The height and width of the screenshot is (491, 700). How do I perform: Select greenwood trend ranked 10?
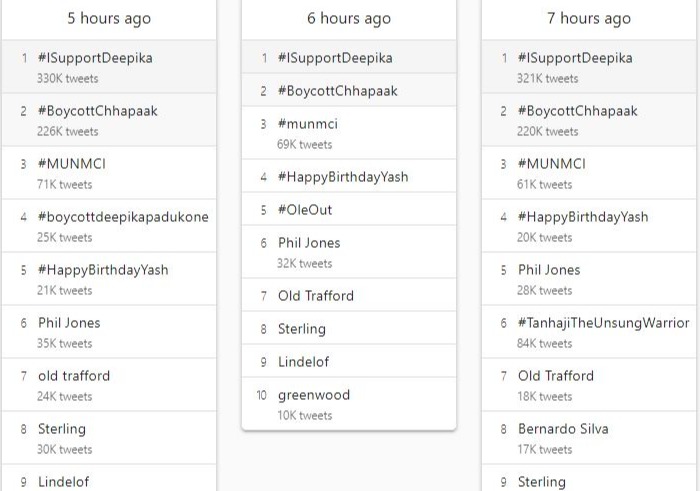(314, 395)
